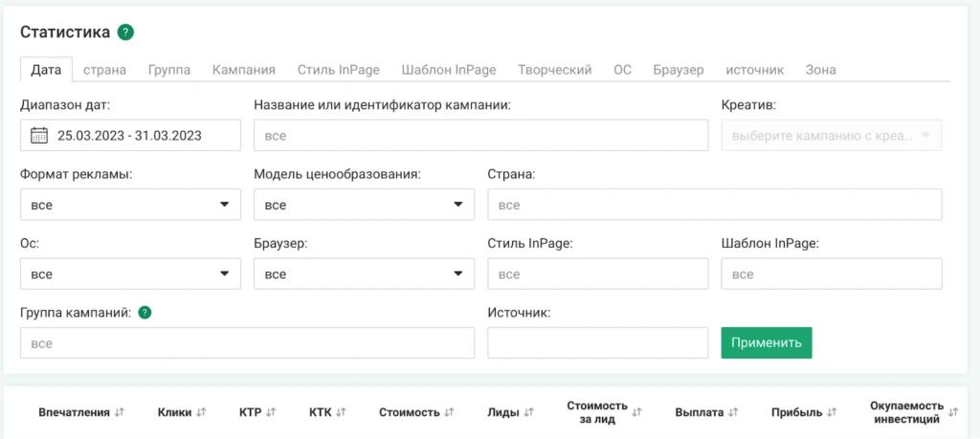Click the Выплата column header text

pyautogui.click(x=700, y=413)
